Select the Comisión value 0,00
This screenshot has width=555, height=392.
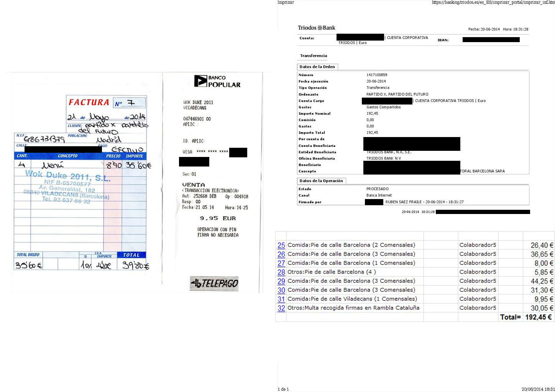370,120
